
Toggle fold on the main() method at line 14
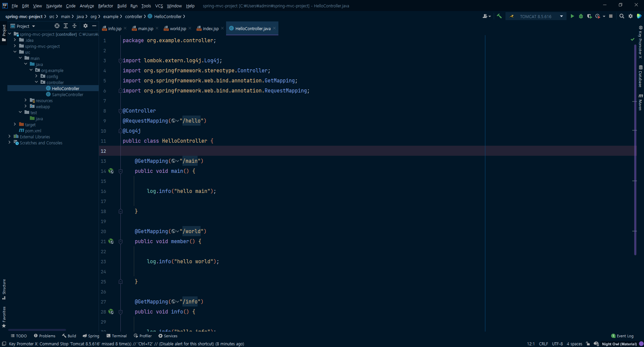click(120, 171)
